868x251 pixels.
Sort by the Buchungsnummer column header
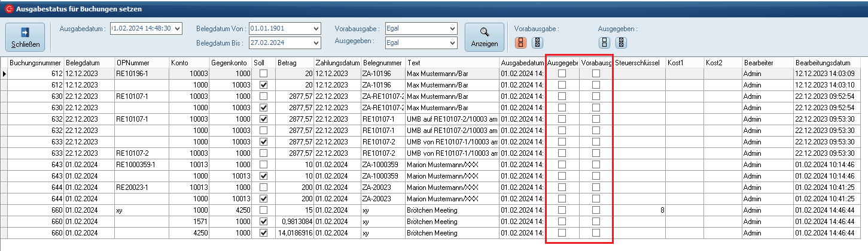[x=36, y=62]
